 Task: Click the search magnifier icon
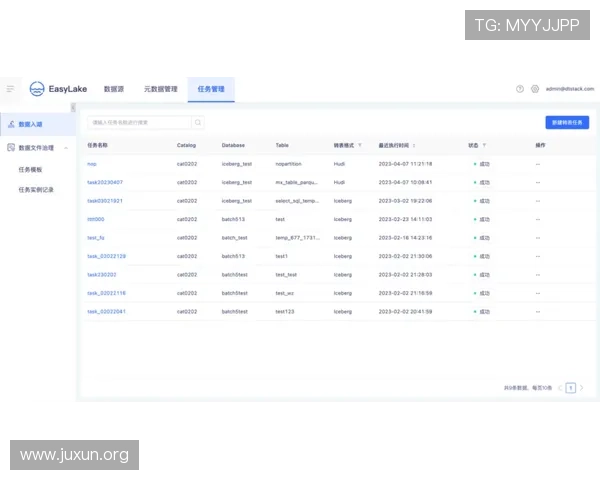[x=198, y=122]
